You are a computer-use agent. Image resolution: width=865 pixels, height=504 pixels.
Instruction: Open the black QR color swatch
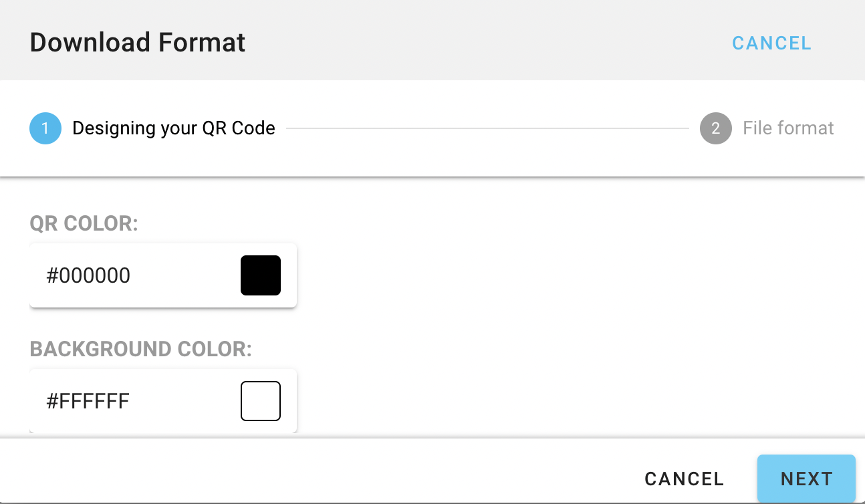(261, 275)
